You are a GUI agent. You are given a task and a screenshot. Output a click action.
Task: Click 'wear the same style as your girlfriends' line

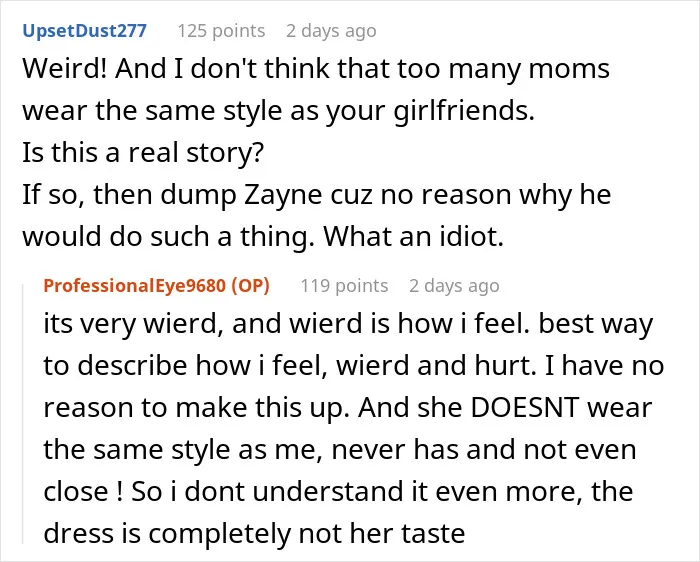pyautogui.click(x=278, y=111)
